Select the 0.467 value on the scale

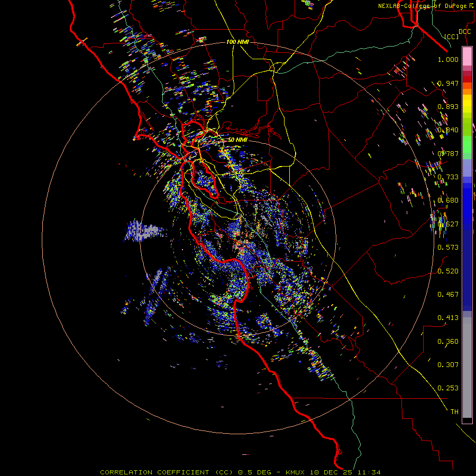click(448, 295)
